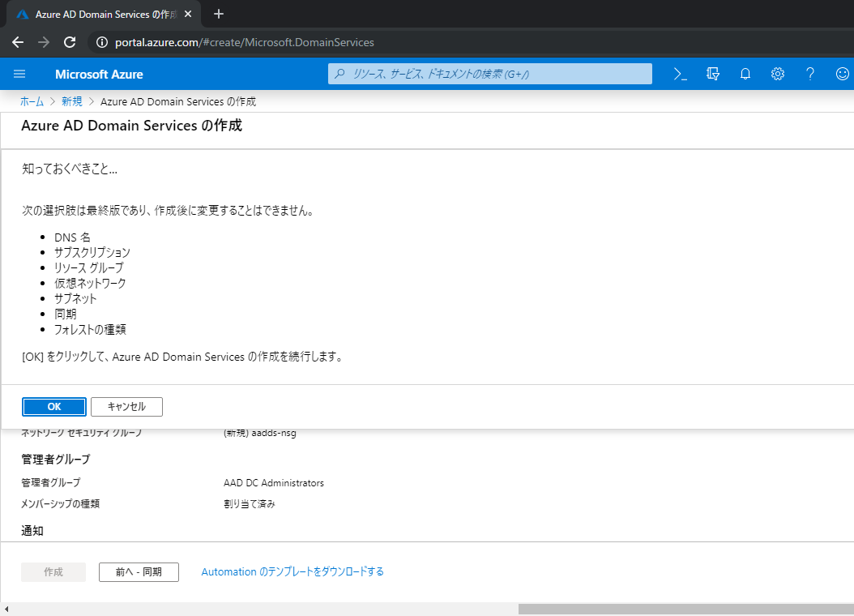The image size is (854, 616).
Task: Close the Azure AD Domain Services tab
Action: [188, 14]
